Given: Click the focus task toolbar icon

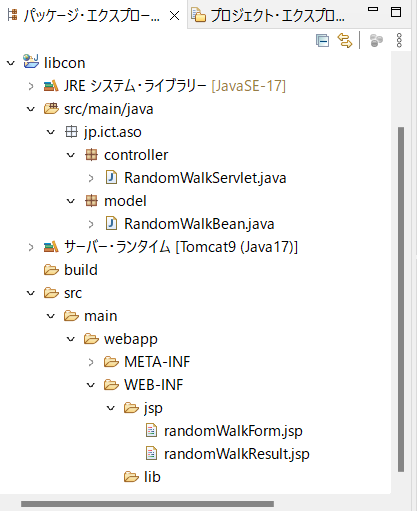Looking at the screenshot, I should [x=376, y=41].
